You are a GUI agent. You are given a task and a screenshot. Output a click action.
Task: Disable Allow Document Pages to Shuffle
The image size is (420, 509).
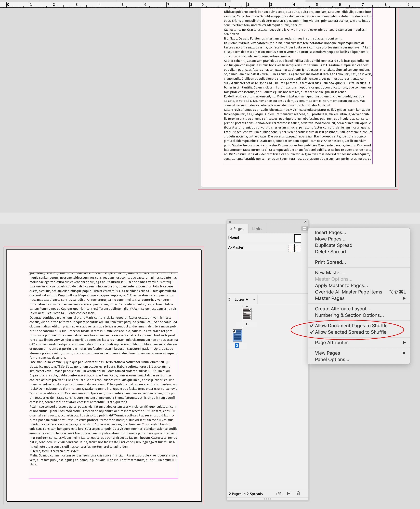(351, 326)
